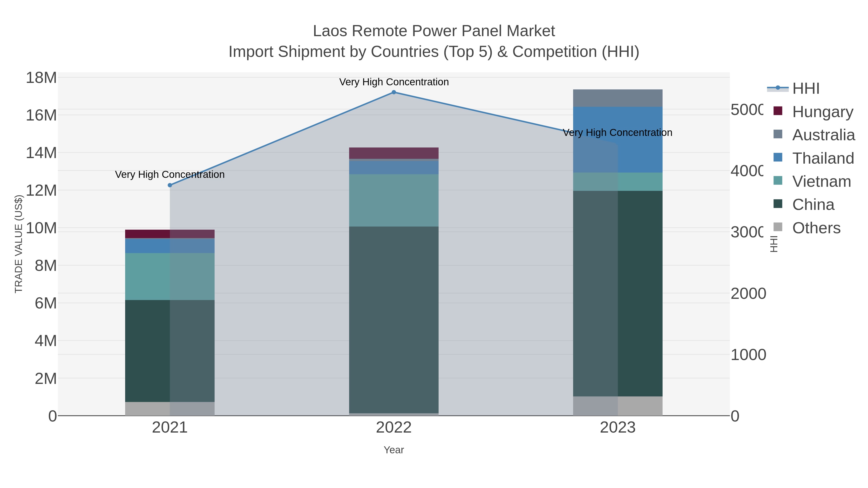Click the Hungary maroon legend swatch
This screenshot has width=868, height=488.
coord(778,111)
